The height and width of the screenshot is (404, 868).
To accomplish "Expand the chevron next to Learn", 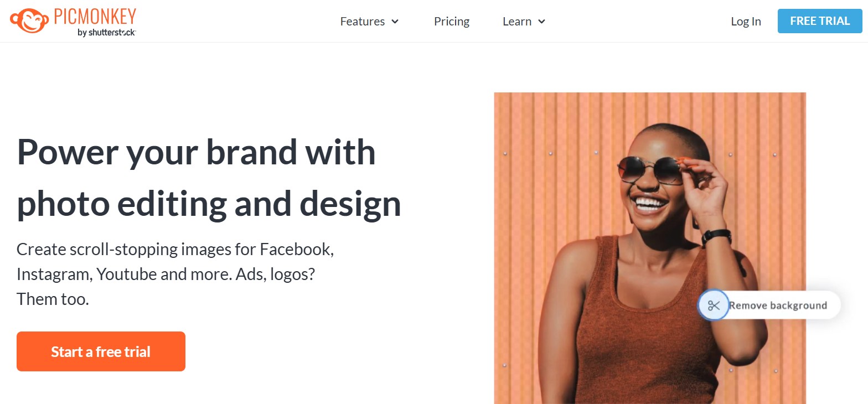I will coord(542,22).
